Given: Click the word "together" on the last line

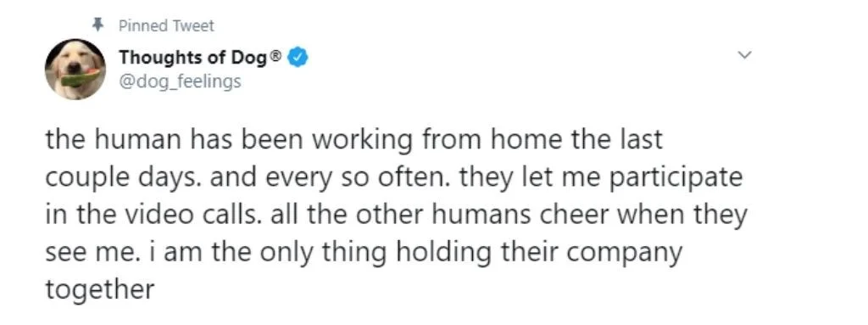Looking at the screenshot, I should pos(100,289).
